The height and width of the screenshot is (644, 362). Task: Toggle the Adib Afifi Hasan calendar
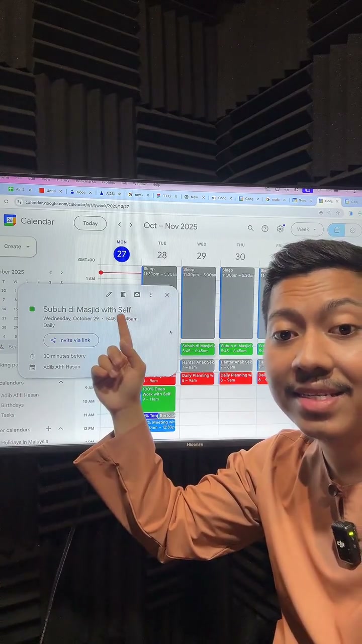20,395
